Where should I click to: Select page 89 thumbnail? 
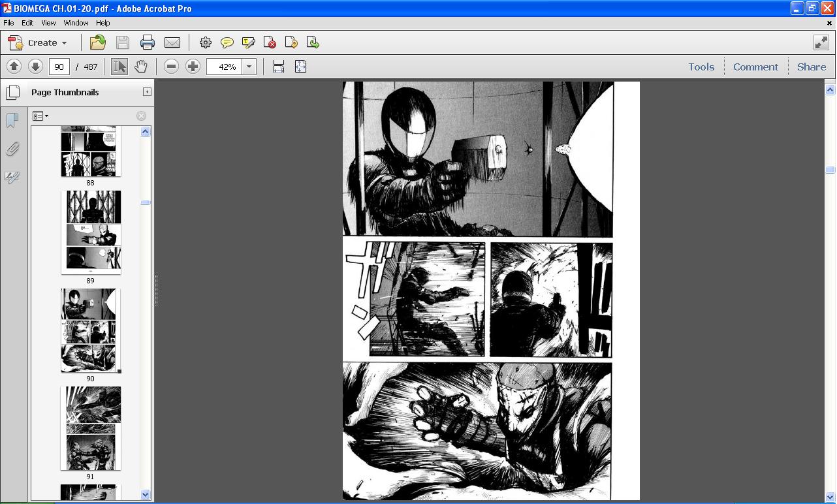91,232
